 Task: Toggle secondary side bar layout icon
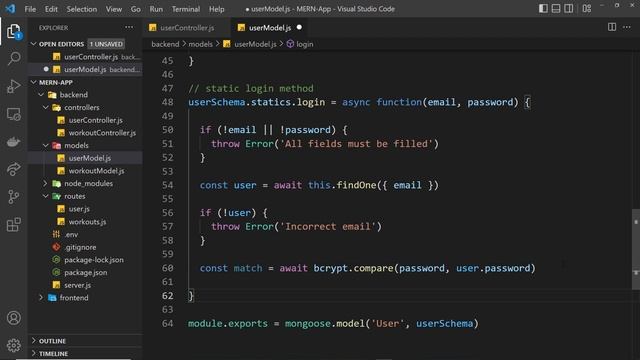tap(568, 9)
